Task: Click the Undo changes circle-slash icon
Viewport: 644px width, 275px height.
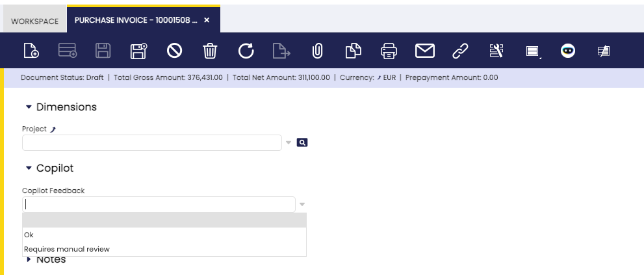Action: [x=175, y=51]
